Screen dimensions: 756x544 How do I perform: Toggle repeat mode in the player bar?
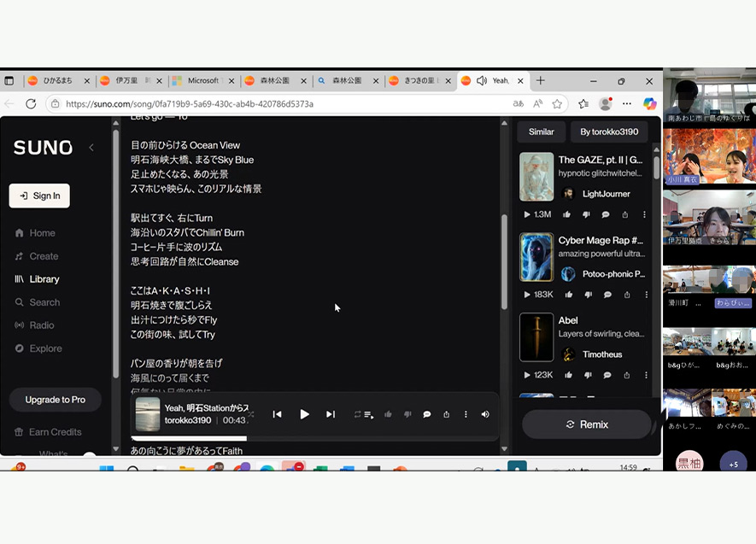[357, 414]
